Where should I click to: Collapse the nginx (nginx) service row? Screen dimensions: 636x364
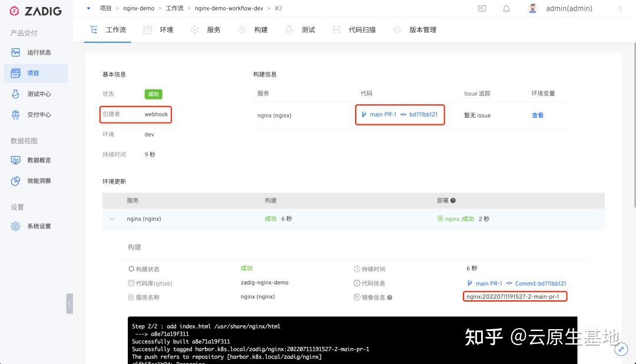point(112,219)
